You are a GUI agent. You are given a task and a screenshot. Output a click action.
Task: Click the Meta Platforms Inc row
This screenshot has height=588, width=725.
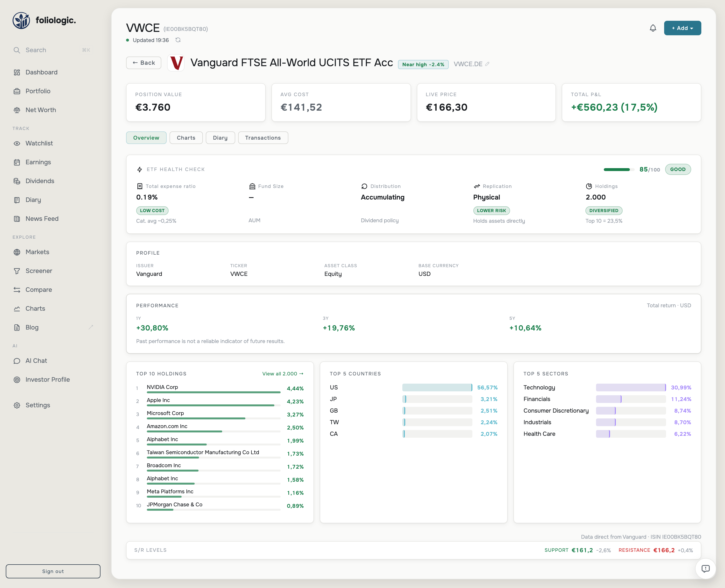(x=220, y=493)
